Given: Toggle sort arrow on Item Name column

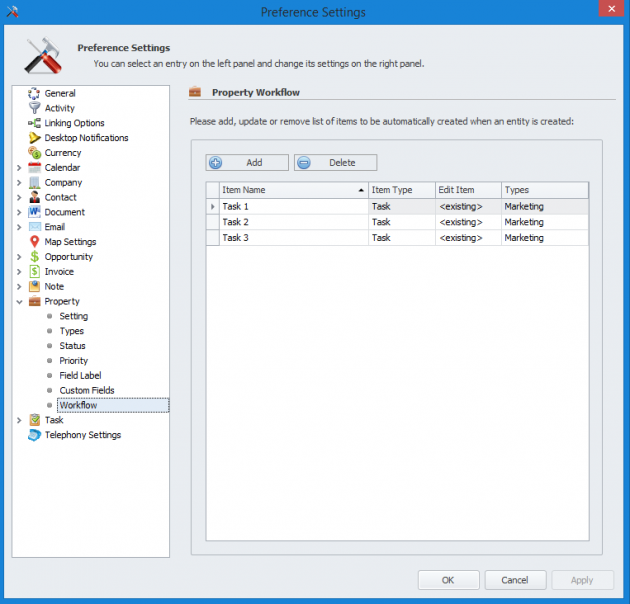Looking at the screenshot, I should [x=361, y=190].
